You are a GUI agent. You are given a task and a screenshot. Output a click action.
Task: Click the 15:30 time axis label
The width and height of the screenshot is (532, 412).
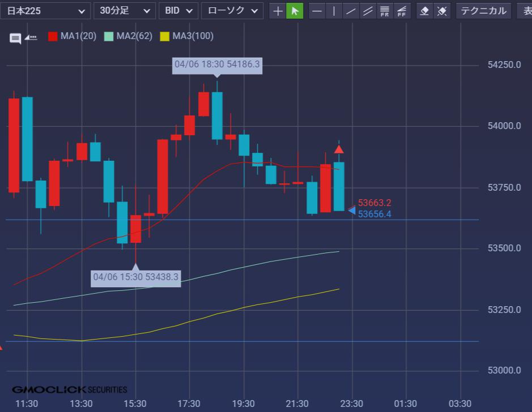click(135, 404)
